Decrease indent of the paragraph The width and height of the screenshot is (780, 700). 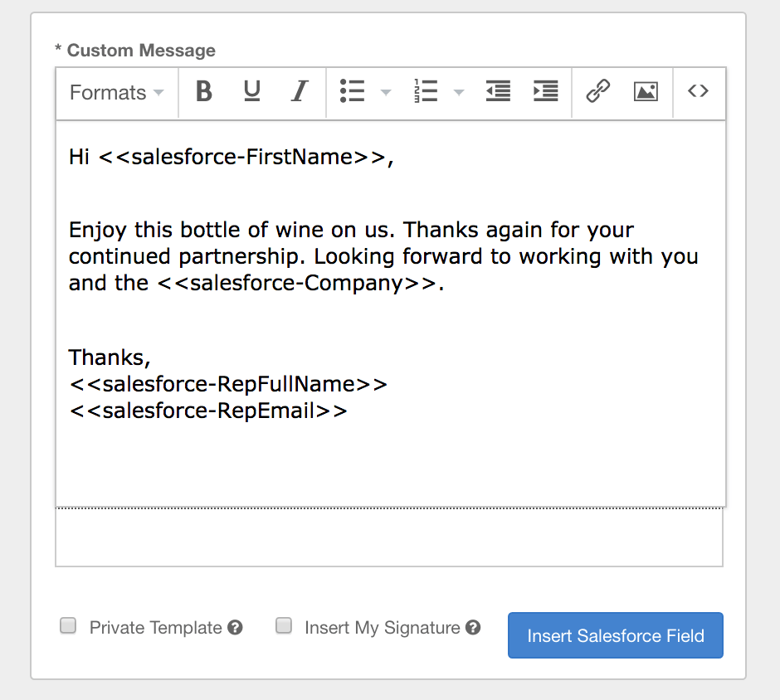498,91
